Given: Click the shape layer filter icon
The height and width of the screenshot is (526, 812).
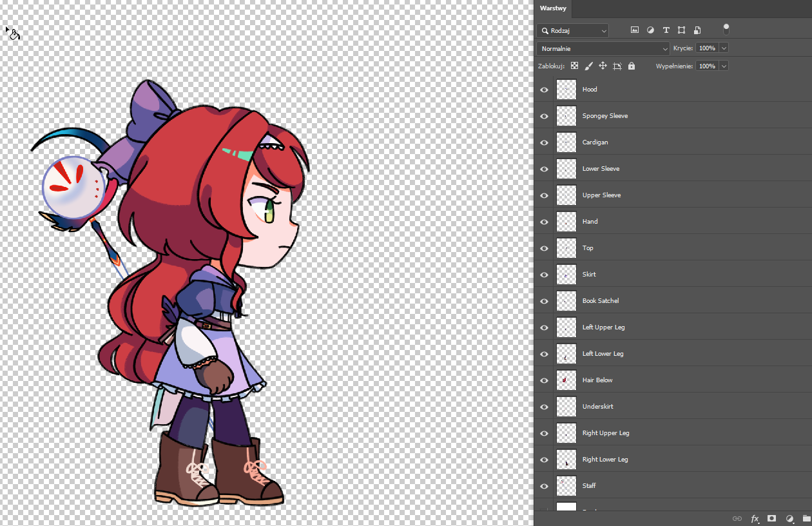Looking at the screenshot, I should click(x=681, y=30).
